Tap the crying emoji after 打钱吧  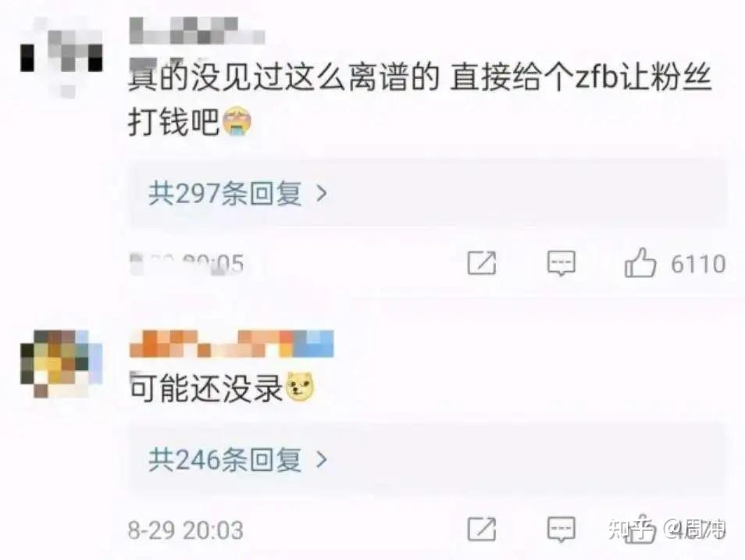pyautogui.click(x=237, y=121)
